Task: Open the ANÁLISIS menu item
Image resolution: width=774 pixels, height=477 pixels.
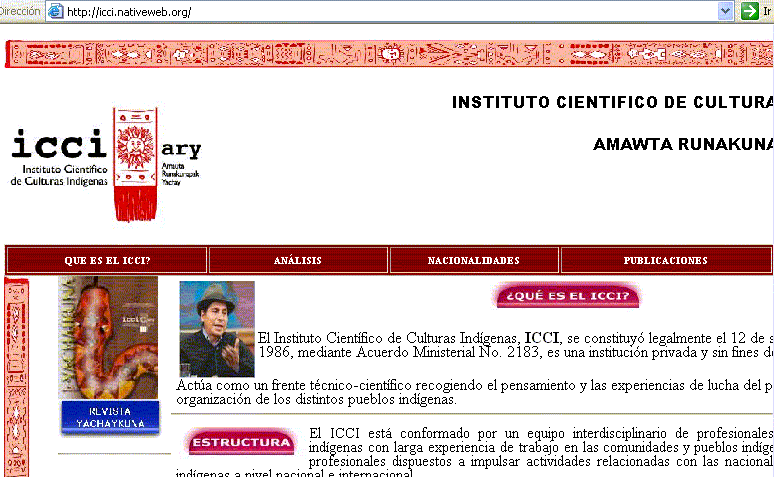Action: click(298, 260)
